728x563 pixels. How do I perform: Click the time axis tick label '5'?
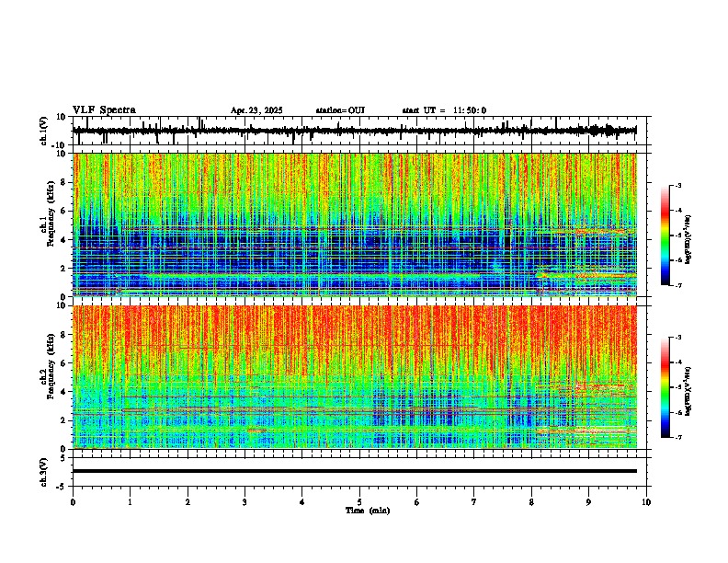[x=359, y=502]
